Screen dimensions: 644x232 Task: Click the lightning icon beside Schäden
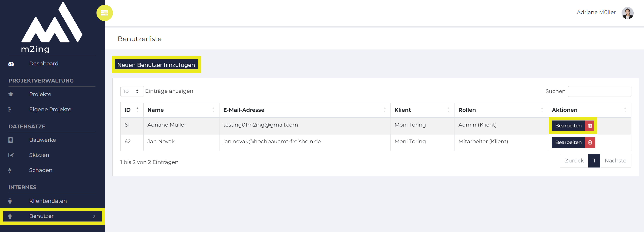(x=10, y=170)
